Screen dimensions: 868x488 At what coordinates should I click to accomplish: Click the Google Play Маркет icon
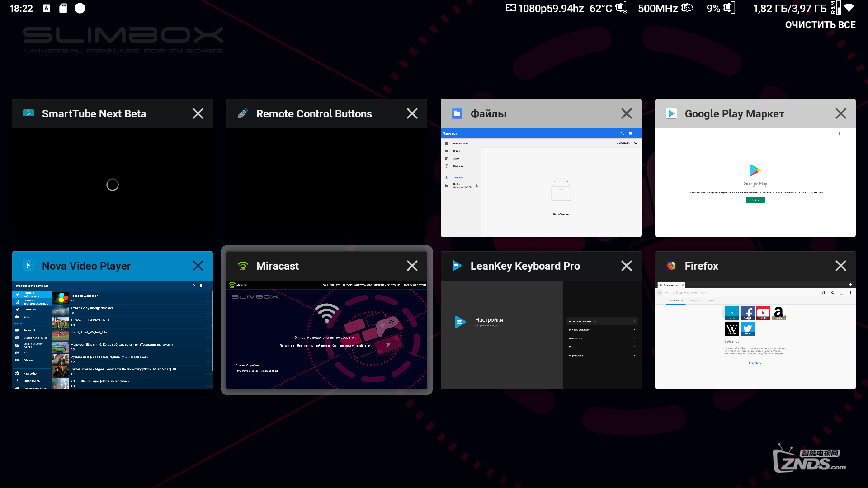coord(671,113)
